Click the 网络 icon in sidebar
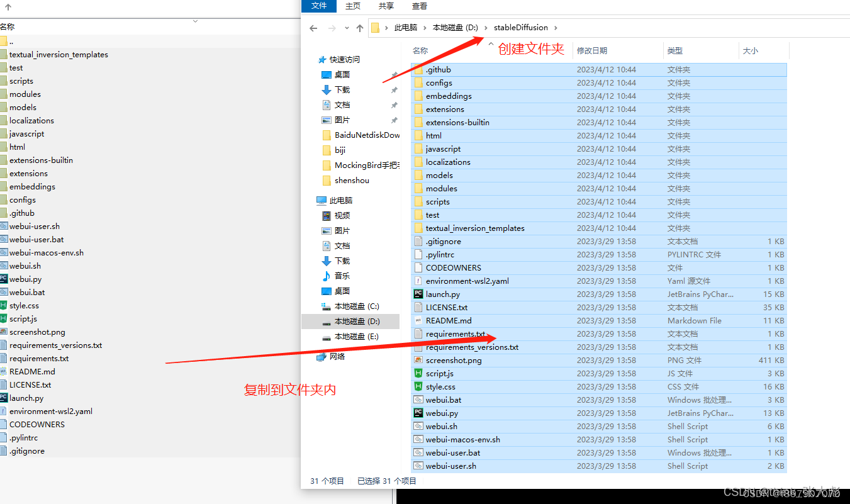The height and width of the screenshot is (504, 850). click(322, 356)
